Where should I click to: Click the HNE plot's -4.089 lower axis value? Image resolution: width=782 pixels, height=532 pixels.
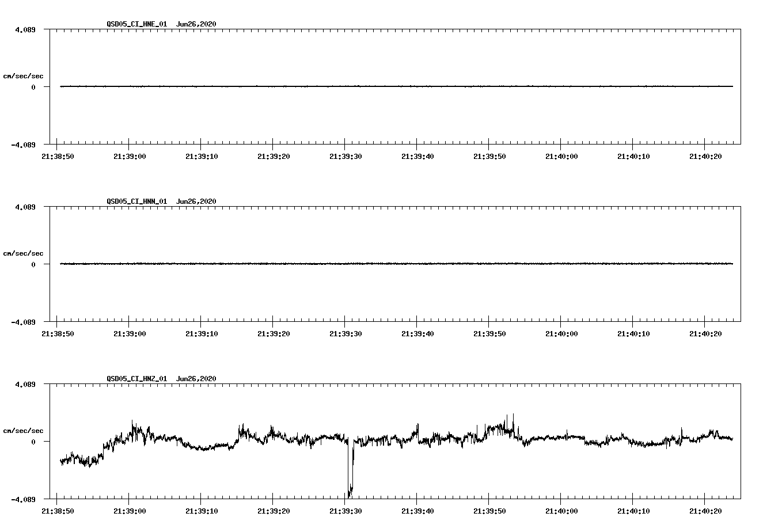(24, 145)
